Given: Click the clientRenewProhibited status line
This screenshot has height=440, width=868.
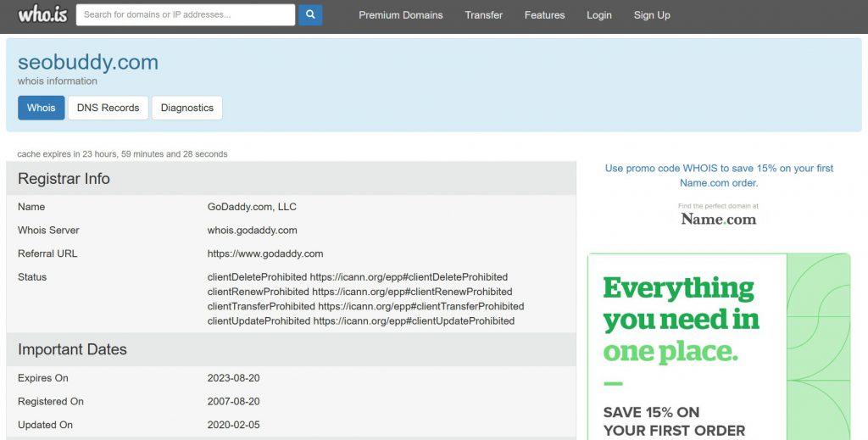Looking at the screenshot, I should 359,292.
